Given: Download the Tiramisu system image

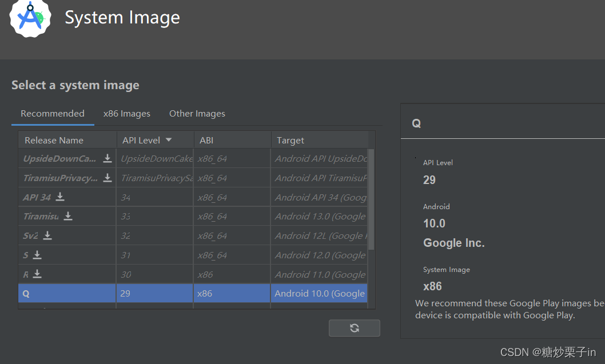Looking at the screenshot, I should (68, 216).
